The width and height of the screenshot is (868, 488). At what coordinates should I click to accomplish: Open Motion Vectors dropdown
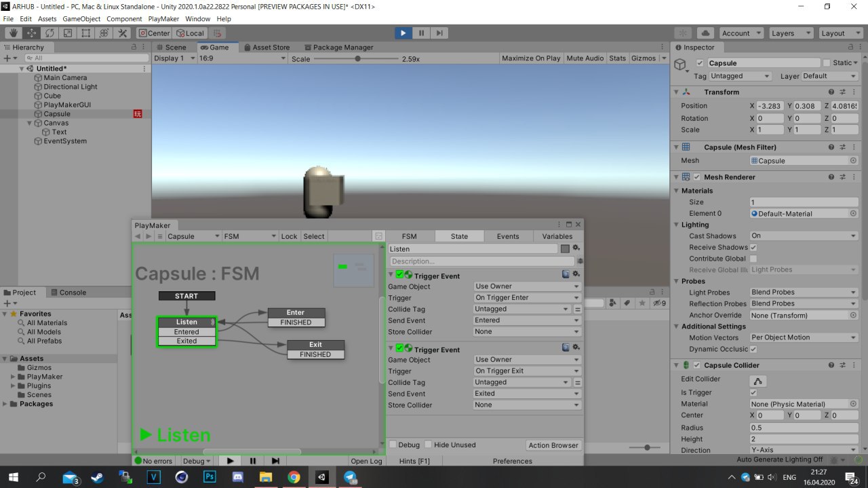pyautogui.click(x=804, y=337)
